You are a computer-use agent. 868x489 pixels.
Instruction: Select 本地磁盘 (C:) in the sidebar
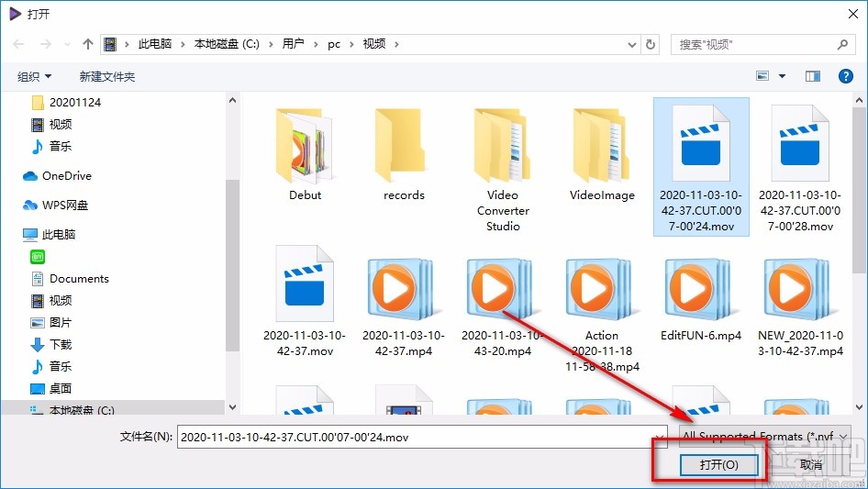pyautogui.click(x=72, y=410)
